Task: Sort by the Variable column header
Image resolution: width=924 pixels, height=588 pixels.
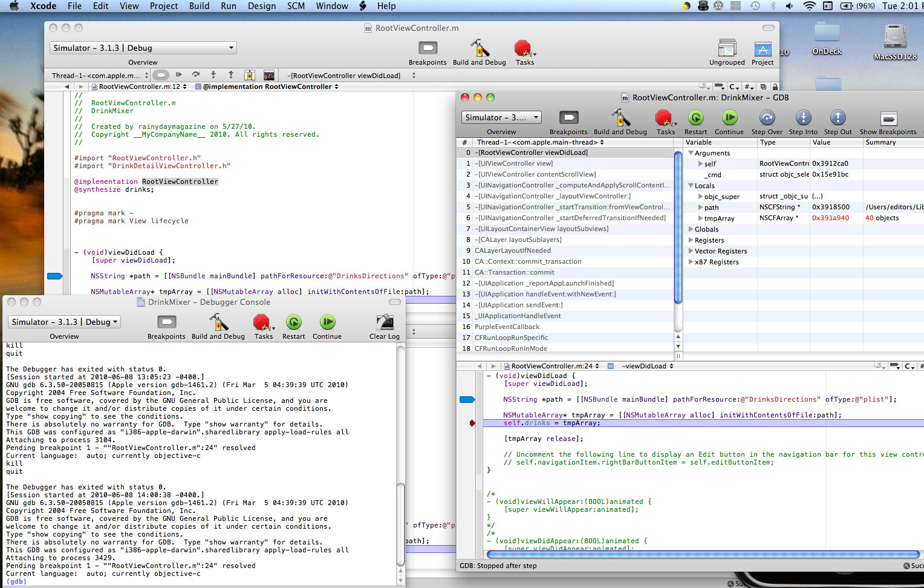Action: click(x=720, y=142)
